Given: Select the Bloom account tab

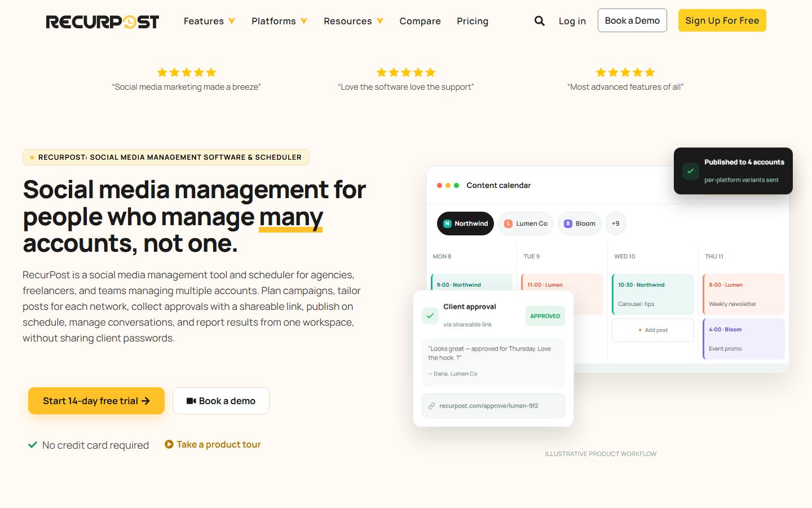Looking at the screenshot, I should tap(580, 224).
